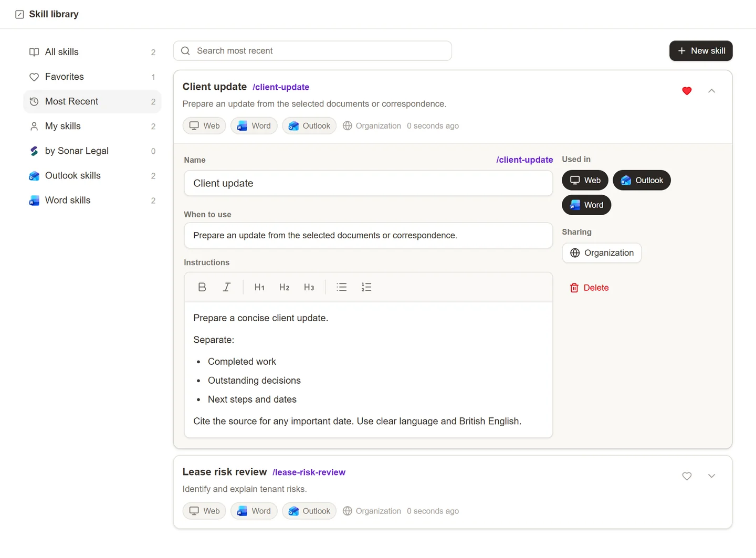Favorite the Lease risk review skill
The width and height of the screenshot is (756, 558).
[687, 476]
